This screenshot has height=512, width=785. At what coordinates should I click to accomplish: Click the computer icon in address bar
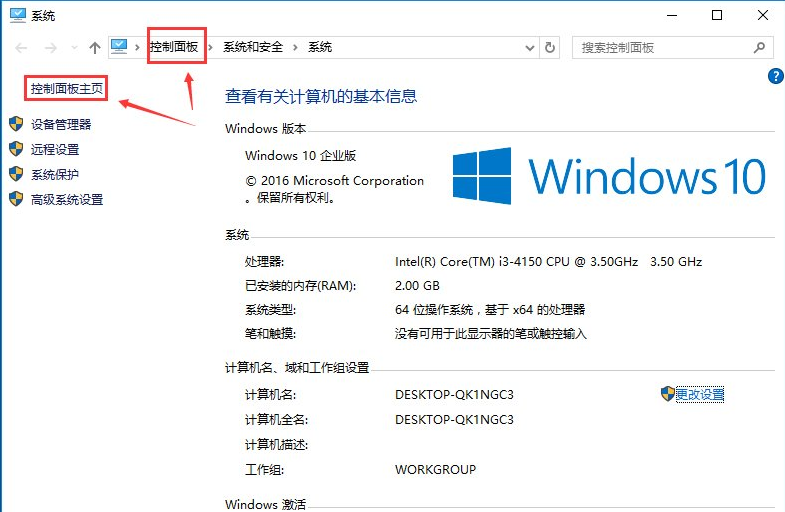coord(120,47)
